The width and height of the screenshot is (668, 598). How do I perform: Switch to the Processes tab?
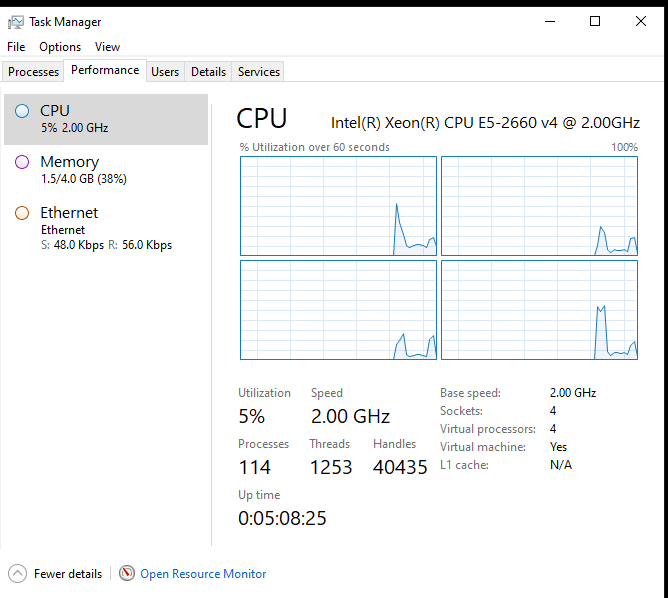tap(34, 72)
